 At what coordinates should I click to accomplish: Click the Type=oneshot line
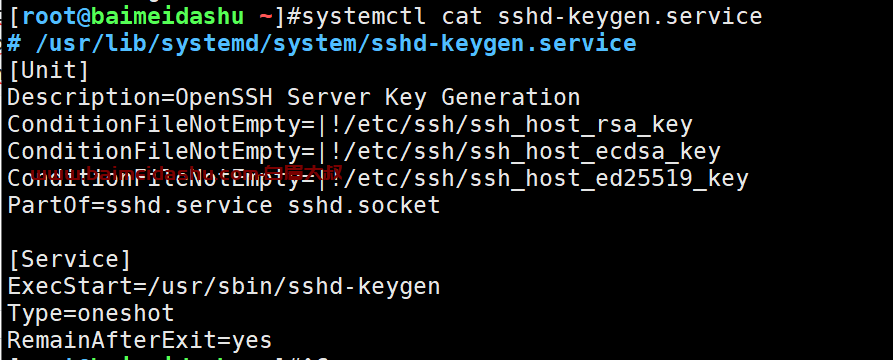[91, 313]
